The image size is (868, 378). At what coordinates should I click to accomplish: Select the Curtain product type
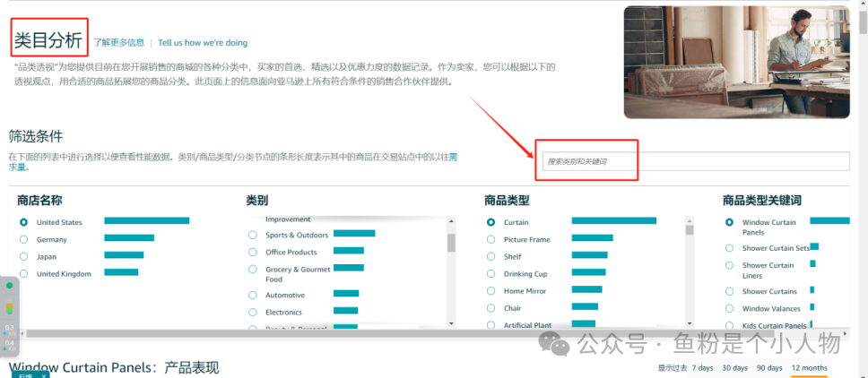pyautogui.click(x=491, y=222)
